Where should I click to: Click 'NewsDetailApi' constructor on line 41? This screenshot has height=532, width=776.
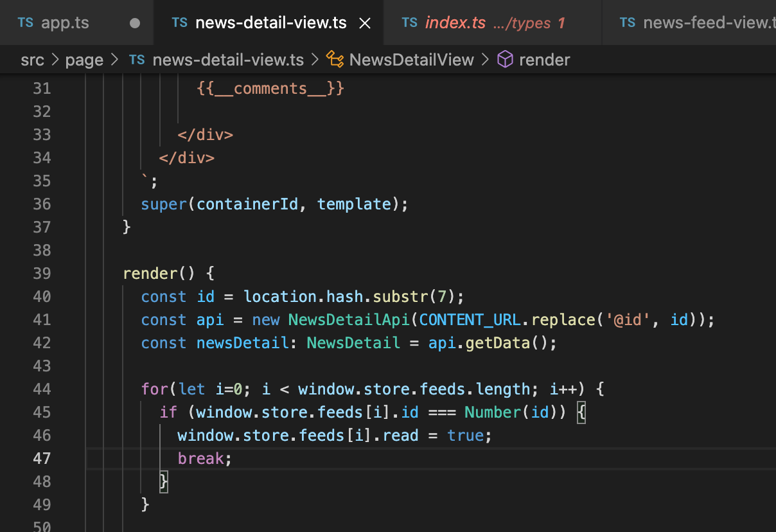click(349, 319)
